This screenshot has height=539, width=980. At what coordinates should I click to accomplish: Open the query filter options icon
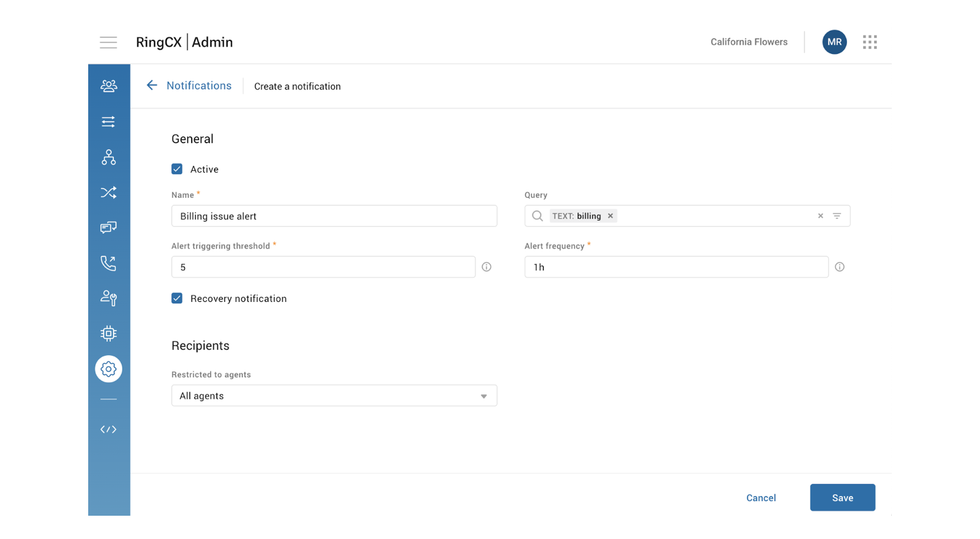[x=837, y=216]
